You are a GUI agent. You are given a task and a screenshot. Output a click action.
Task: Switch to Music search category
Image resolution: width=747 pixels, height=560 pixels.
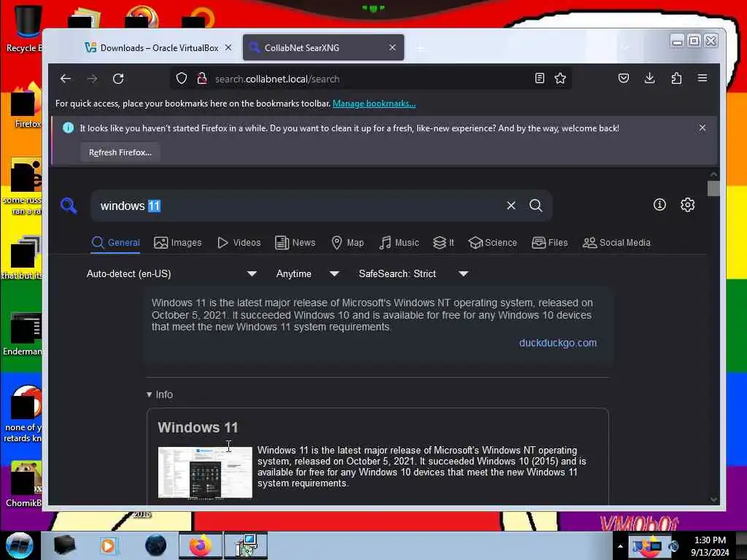399,242
